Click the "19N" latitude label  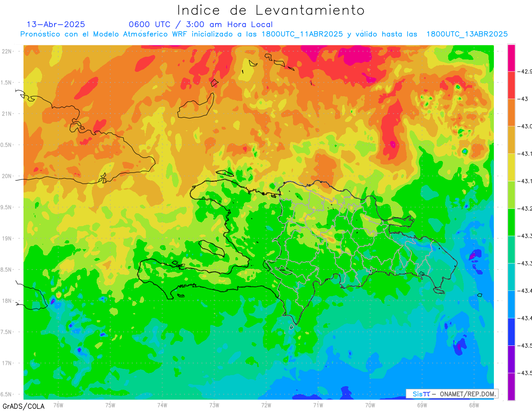[7, 239]
